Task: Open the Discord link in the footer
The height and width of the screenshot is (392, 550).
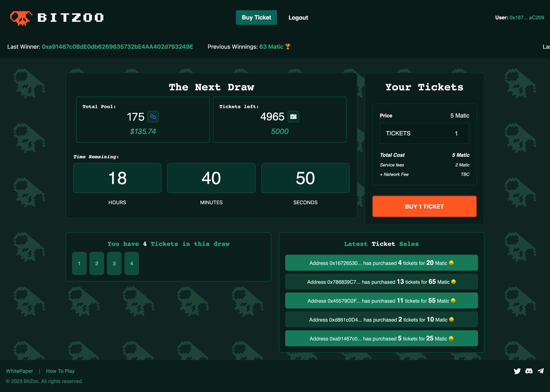Action: tap(529, 371)
